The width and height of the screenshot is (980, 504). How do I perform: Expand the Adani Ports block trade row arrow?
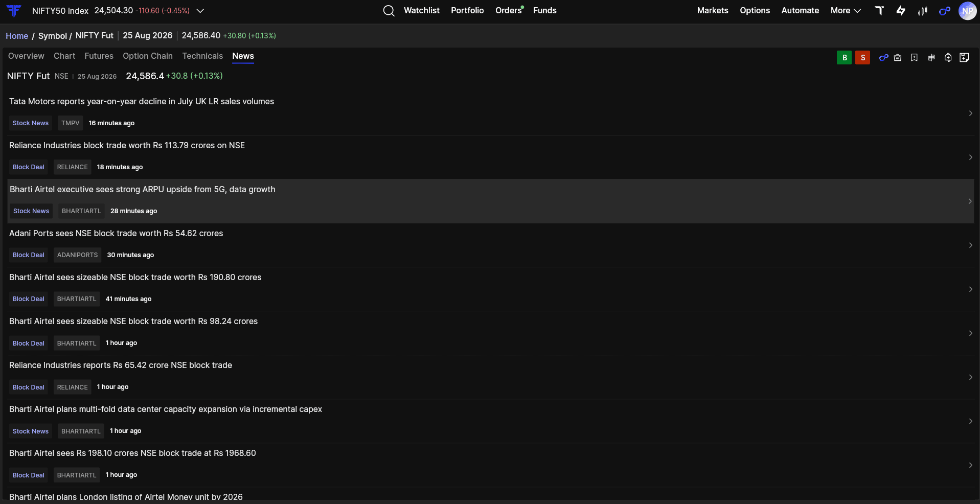pyautogui.click(x=970, y=245)
